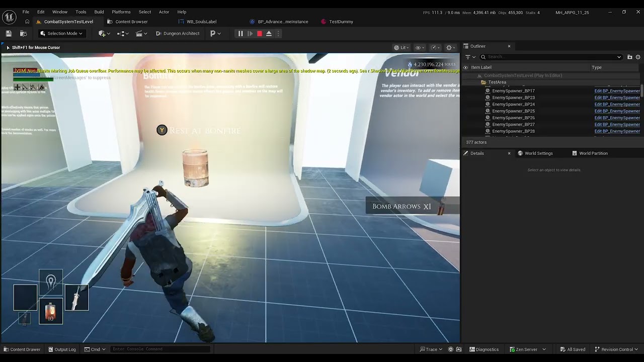Screen dimensions: 644x362
Task: Open the Edit menu
Action: click(x=41, y=12)
